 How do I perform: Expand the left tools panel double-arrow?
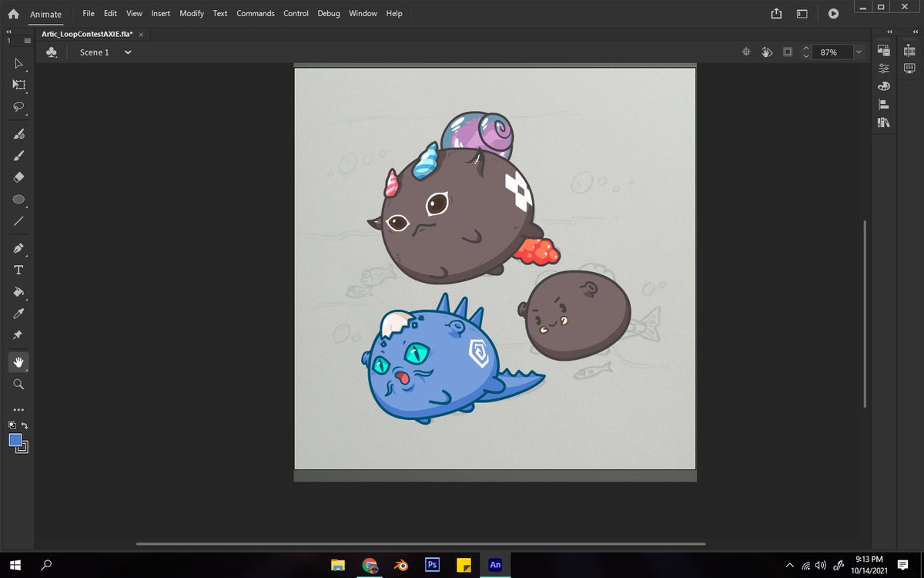point(8,32)
